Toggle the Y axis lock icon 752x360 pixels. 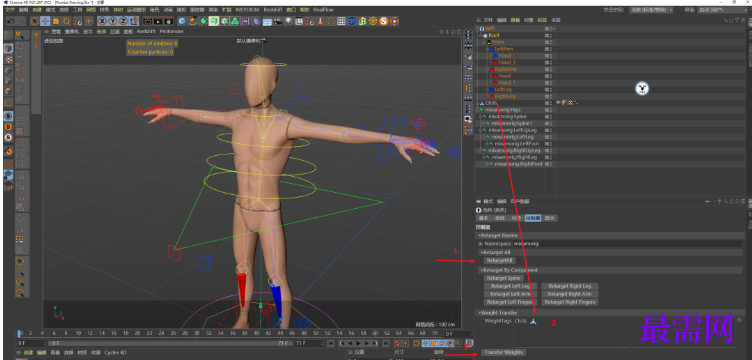[113, 21]
